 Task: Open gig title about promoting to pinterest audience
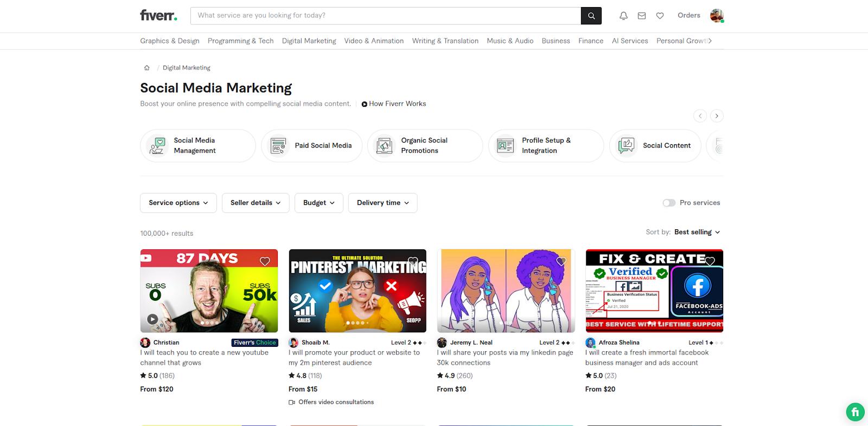(x=354, y=358)
